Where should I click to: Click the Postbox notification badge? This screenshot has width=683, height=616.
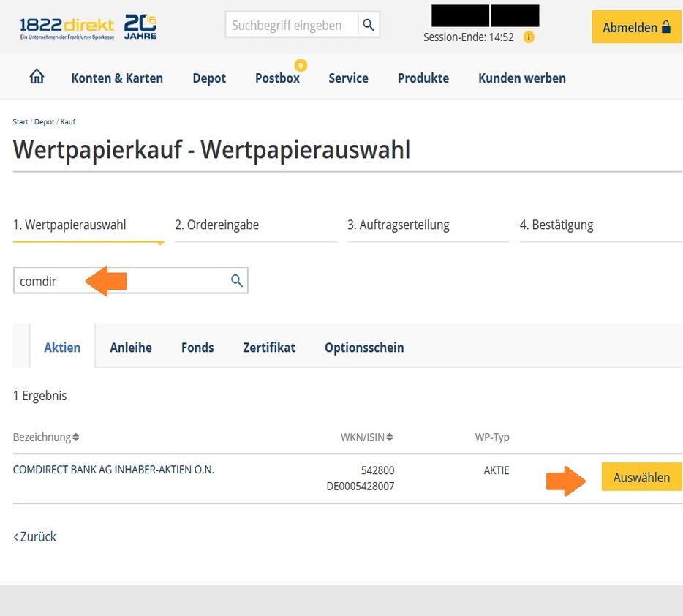[x=301, y=65]
